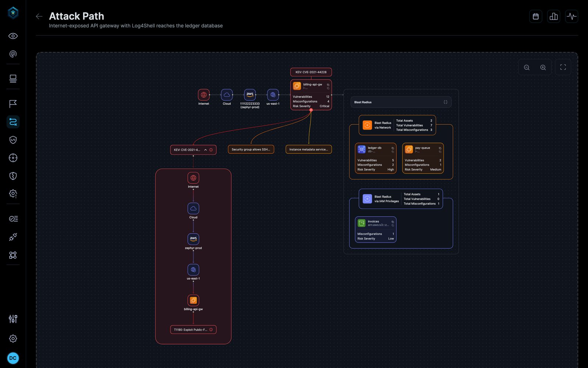The image size is (588, 368).
Task: Click the Cloud node inside the expanded red panel
Action: [x=193, y=209]
